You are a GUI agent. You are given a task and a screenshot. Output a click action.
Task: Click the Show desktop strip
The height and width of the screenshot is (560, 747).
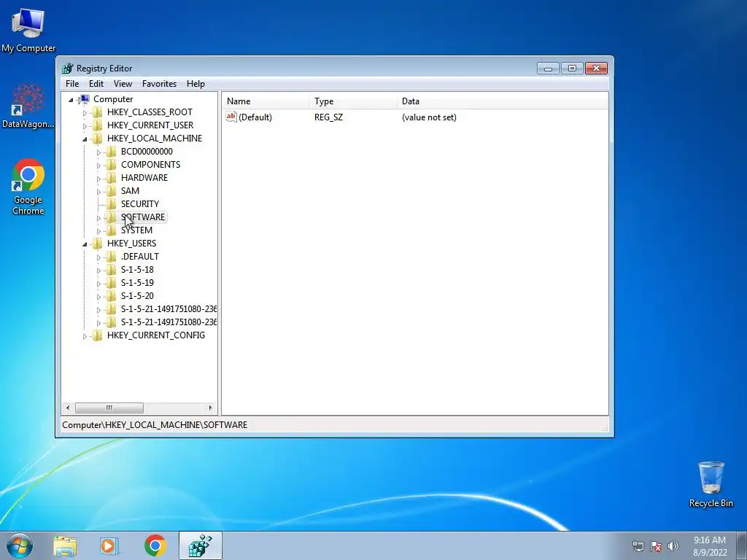click(x=741, y=545)
